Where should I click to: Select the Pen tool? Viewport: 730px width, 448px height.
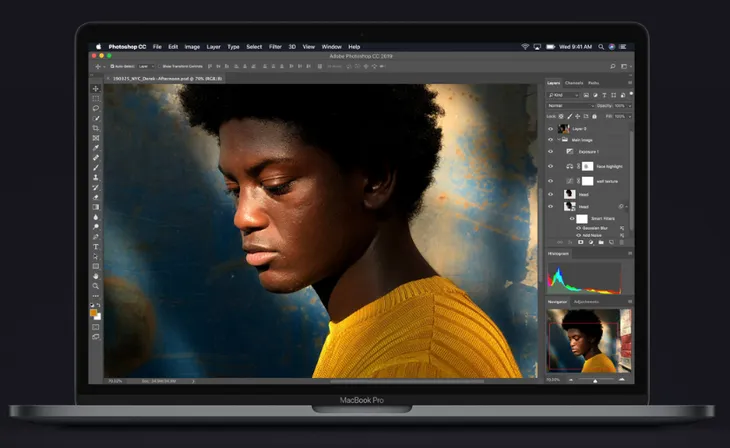(96, 237)
